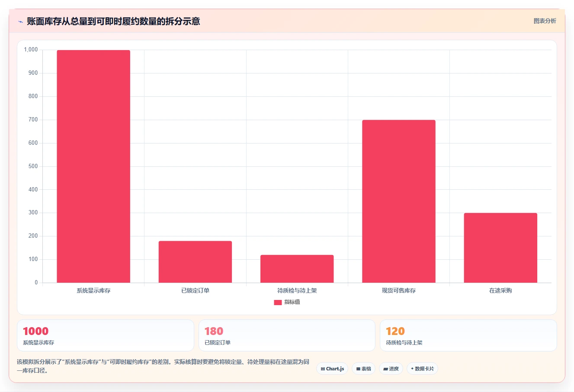Click the 在途采购 x-axis label

(500, 290)
